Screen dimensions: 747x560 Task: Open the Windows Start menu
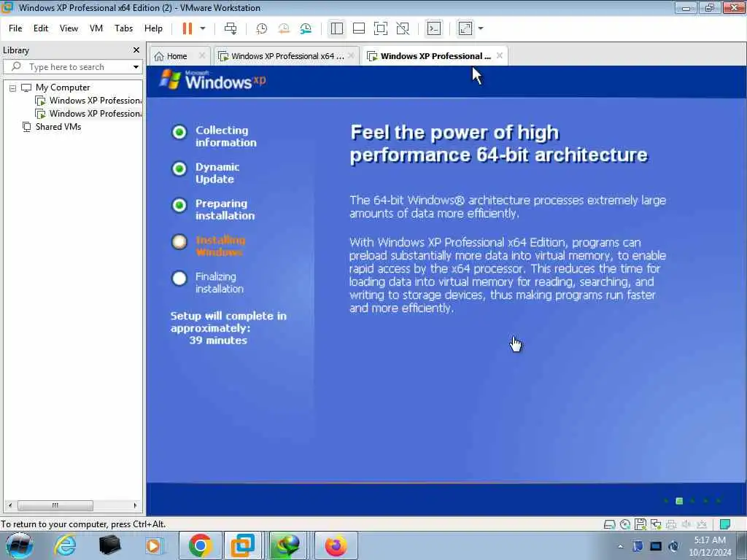[x=20, y=545]
